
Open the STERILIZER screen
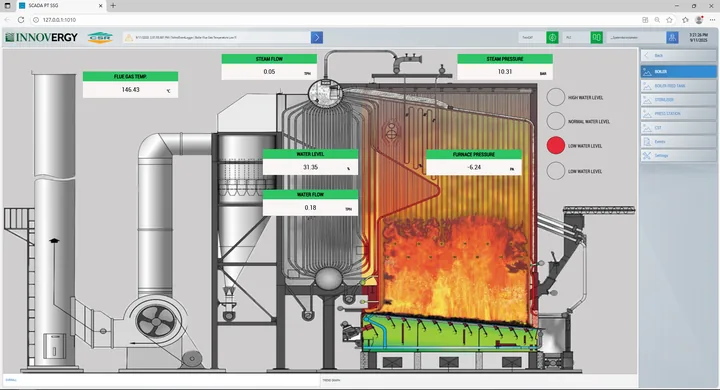click(x=678, y=100)
